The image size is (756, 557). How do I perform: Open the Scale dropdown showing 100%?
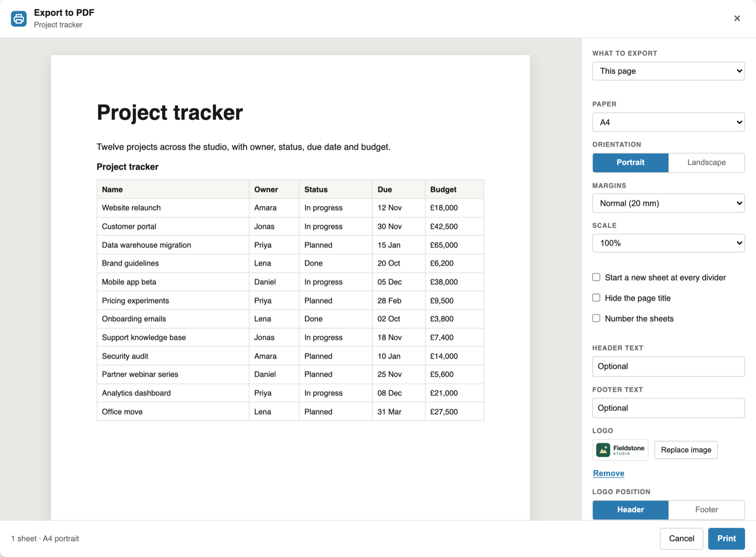(x=669, y=243)
